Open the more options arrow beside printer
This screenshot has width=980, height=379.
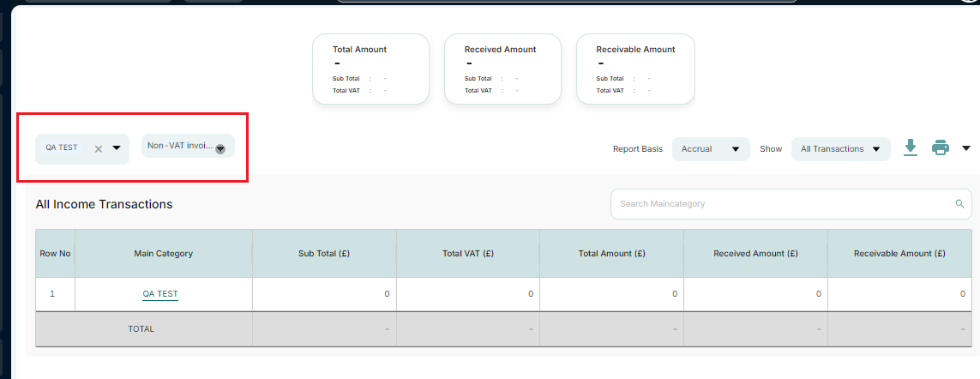(x=966, y=148)
